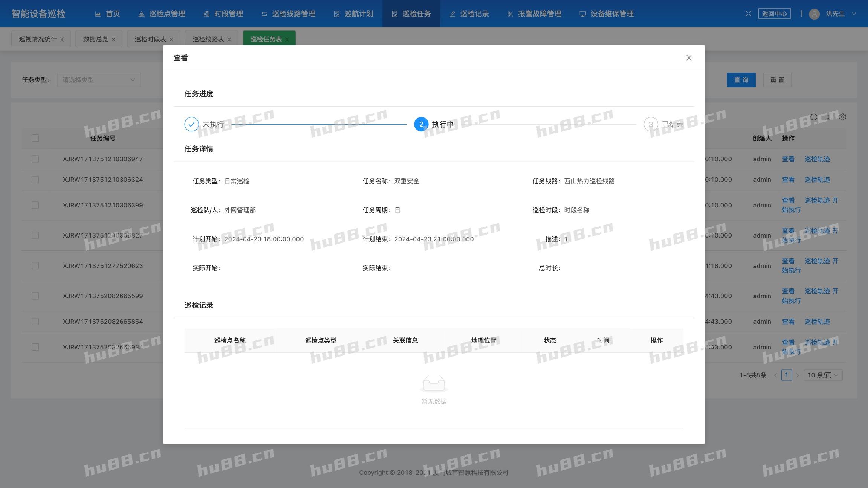Viewport: 868px width, 488px height.
Task: Check the row XJRW1713751210306947 checkbox
Action: [x=35, y=159]
